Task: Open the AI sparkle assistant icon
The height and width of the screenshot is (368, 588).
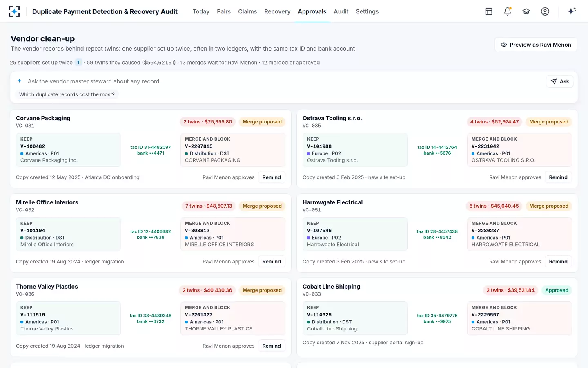Action: point(572,11)
